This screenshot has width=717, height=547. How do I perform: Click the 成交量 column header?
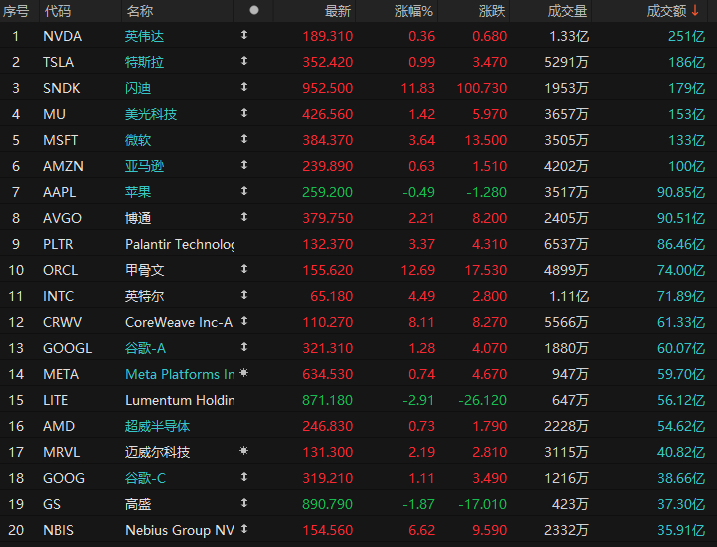(x=567, y=11)
